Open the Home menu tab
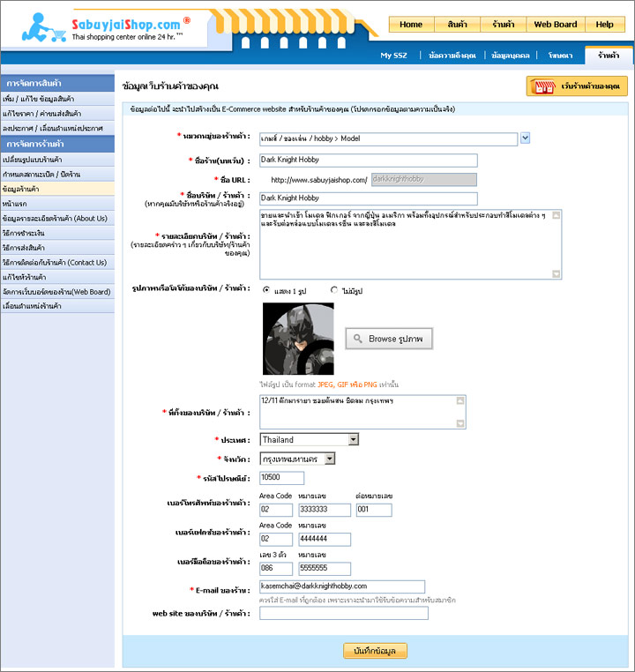This screenshot has width=635, height=672. point(411,25)
